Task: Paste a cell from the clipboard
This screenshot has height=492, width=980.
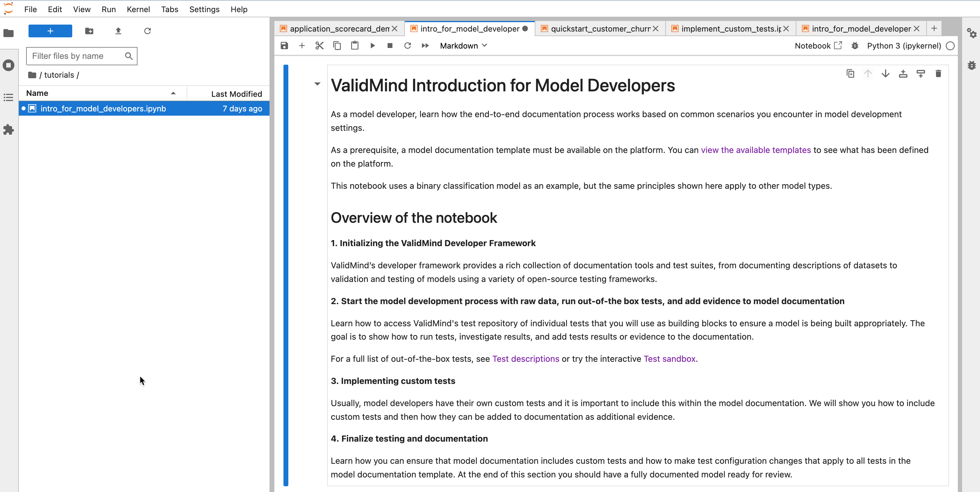Action: coord(354,46)
